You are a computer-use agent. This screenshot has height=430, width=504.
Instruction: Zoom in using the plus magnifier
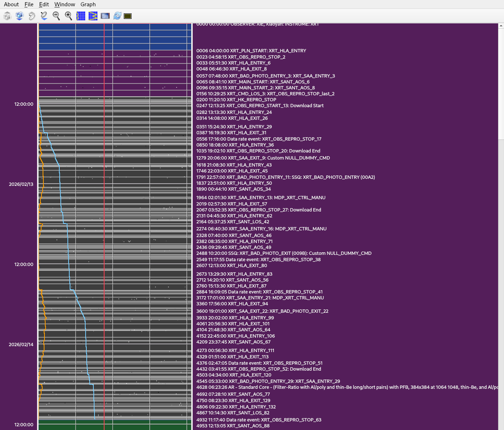[69, 16]
